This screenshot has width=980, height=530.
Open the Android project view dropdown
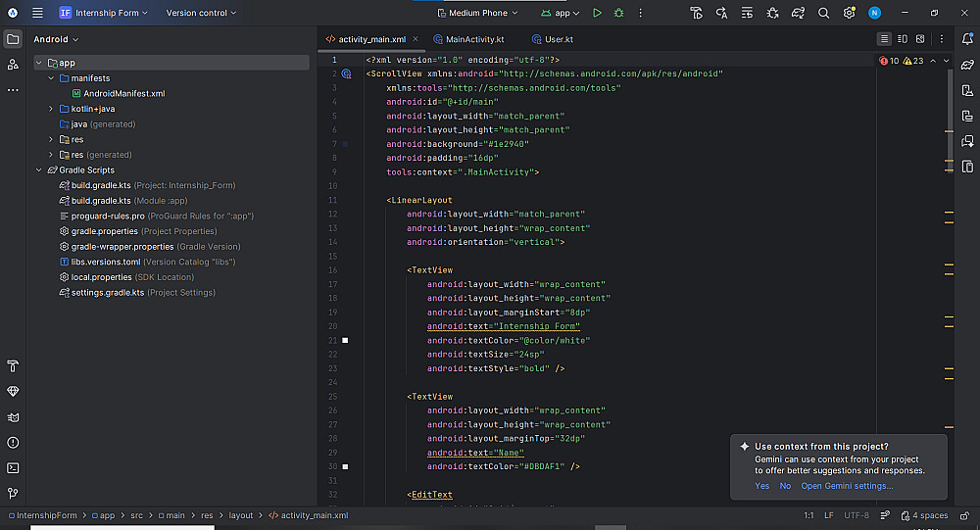[x=56, y=39]
